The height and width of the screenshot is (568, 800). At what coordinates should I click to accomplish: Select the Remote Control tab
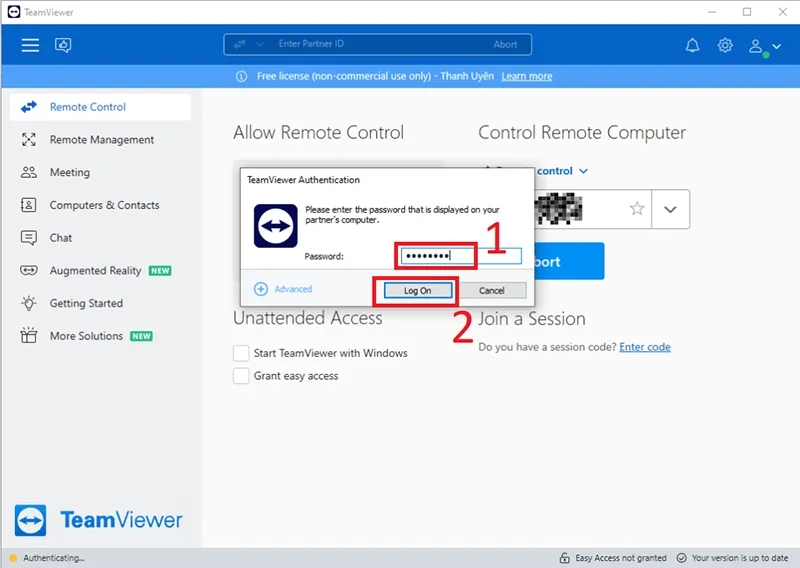[x=101, y=107]
